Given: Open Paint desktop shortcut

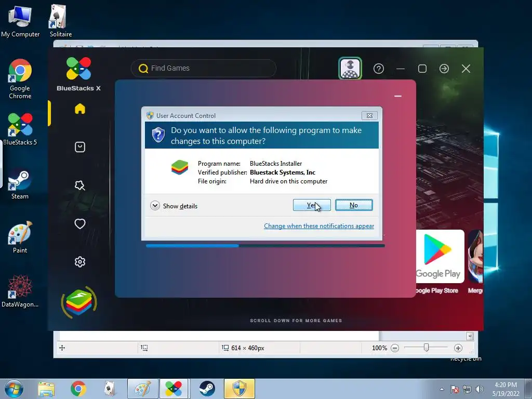Looking at the screenshot, I should click(x=20, y=237).
